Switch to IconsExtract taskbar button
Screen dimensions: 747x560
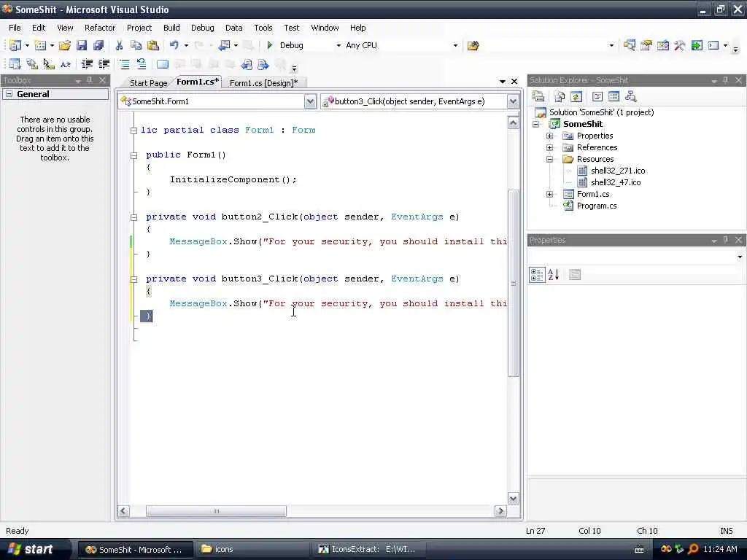pos(370,549)
